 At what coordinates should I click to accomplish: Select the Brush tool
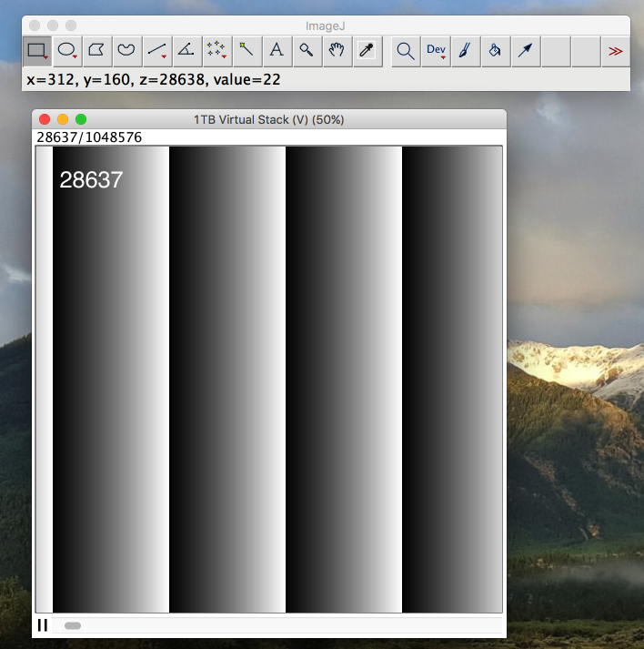(x=465, y=51)
